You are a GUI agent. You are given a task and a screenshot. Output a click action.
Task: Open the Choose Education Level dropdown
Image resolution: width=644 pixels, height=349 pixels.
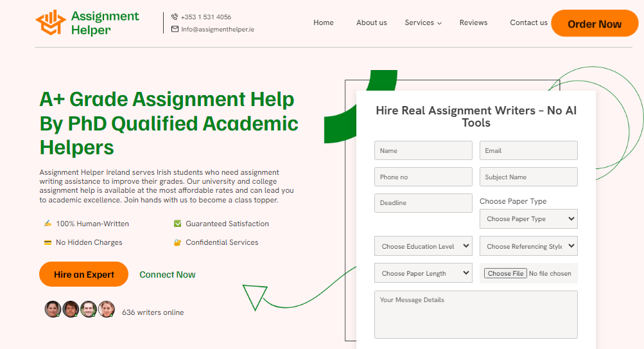tap(423, 246)
